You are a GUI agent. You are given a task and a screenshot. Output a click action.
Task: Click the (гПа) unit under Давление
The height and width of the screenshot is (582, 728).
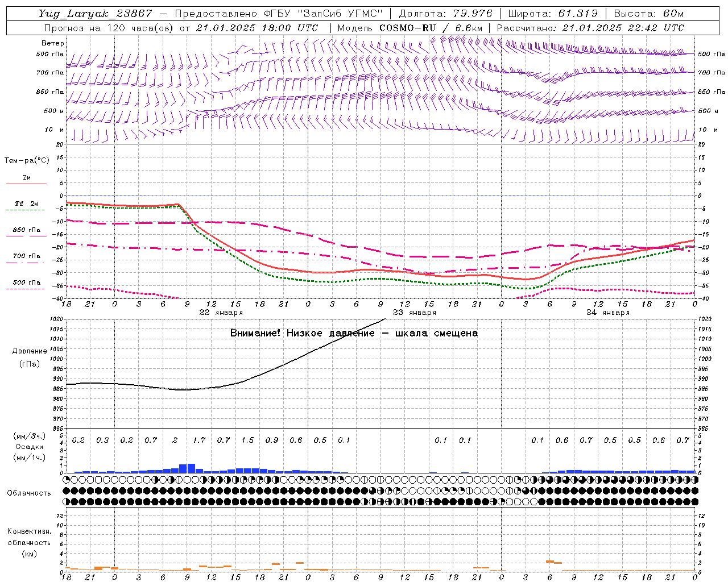tap(30, 364)
